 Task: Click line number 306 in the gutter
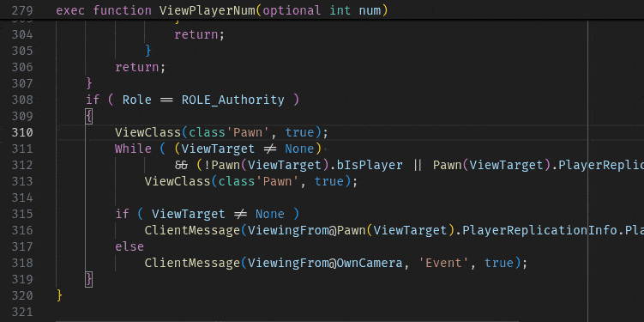click(x=22, y=67)
